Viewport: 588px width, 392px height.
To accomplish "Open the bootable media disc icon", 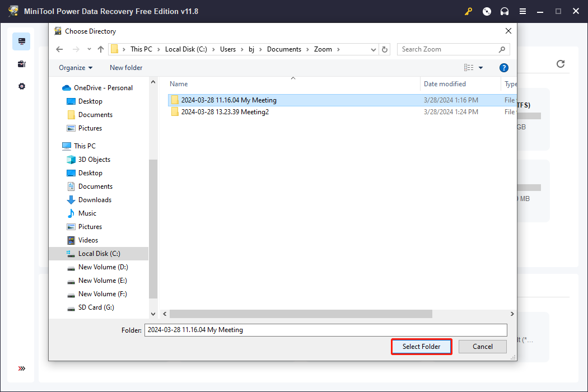I will click(x=487, y=11).
